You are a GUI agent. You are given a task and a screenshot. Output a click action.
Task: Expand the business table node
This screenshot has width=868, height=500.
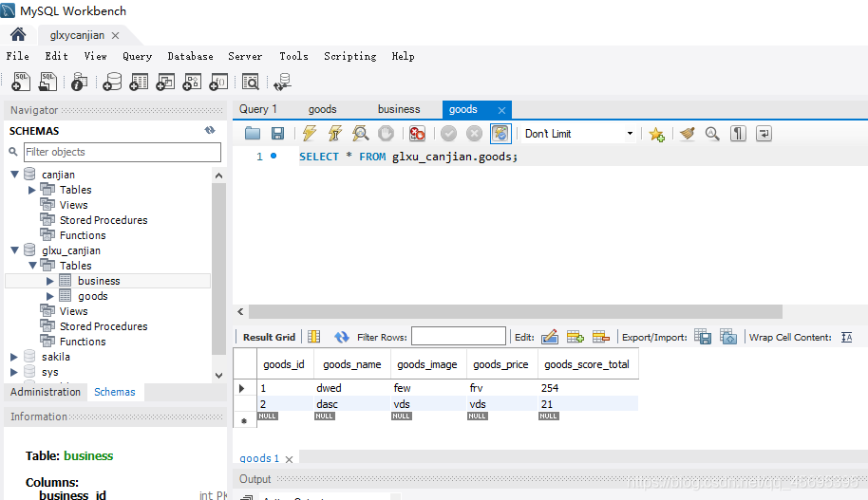point(49,281)
